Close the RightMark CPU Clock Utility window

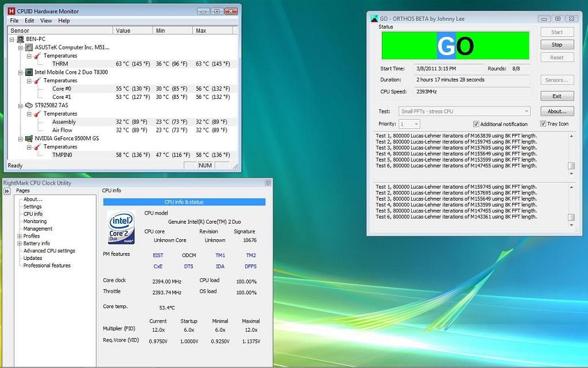(268, 183)
